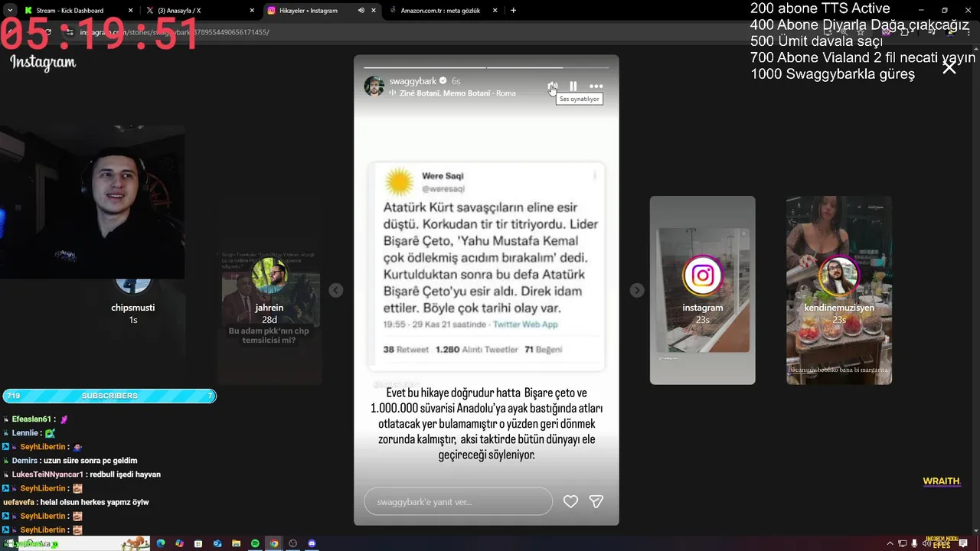Close the Instagram story viewer
Screen dimensions: 980x551
click(949, 68)
